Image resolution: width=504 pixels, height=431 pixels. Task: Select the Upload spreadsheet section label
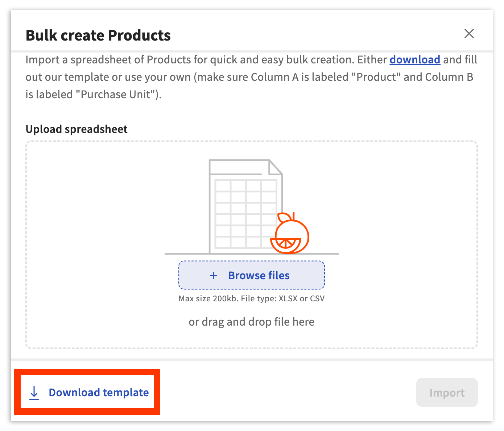pyautogui.click(x=76, y=129)
